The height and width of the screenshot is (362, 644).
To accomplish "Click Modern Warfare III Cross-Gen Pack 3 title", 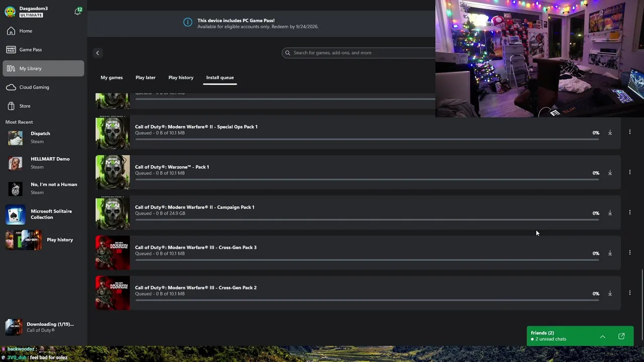I will point(196,247).
